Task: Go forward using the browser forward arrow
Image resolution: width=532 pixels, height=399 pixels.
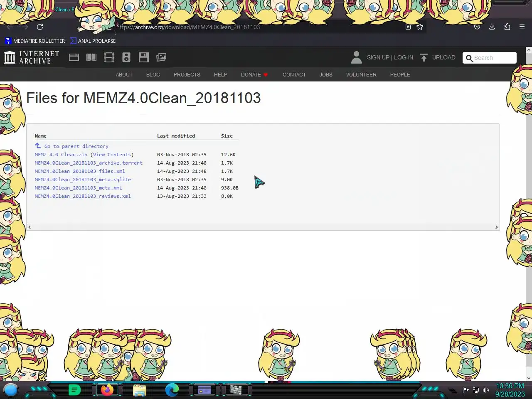Action: point(25,27)
